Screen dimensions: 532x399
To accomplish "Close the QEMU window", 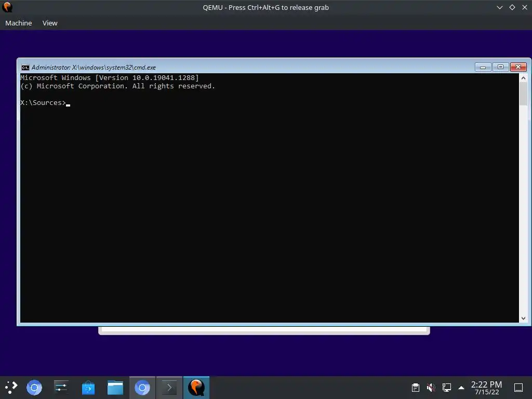I will 525,7.
